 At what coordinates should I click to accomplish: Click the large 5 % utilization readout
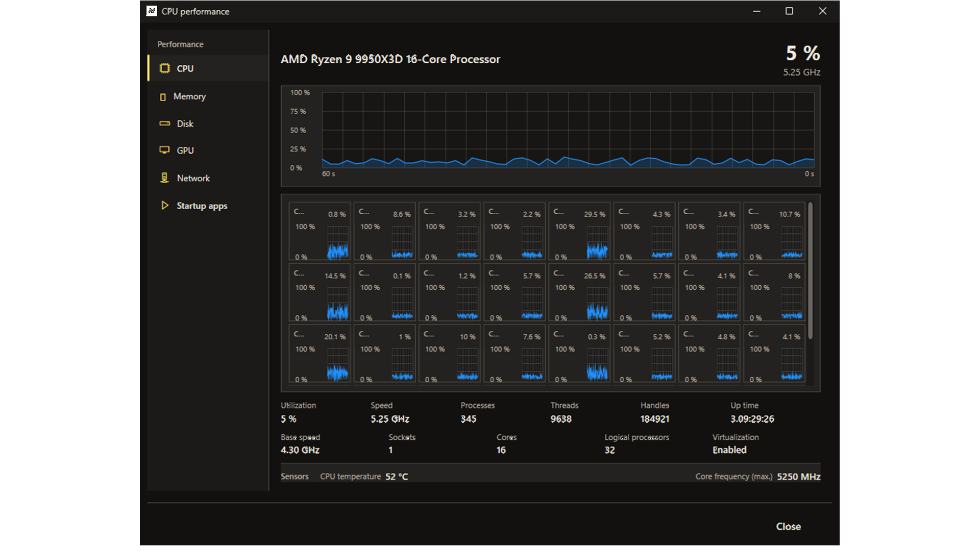tap(803, 53)
